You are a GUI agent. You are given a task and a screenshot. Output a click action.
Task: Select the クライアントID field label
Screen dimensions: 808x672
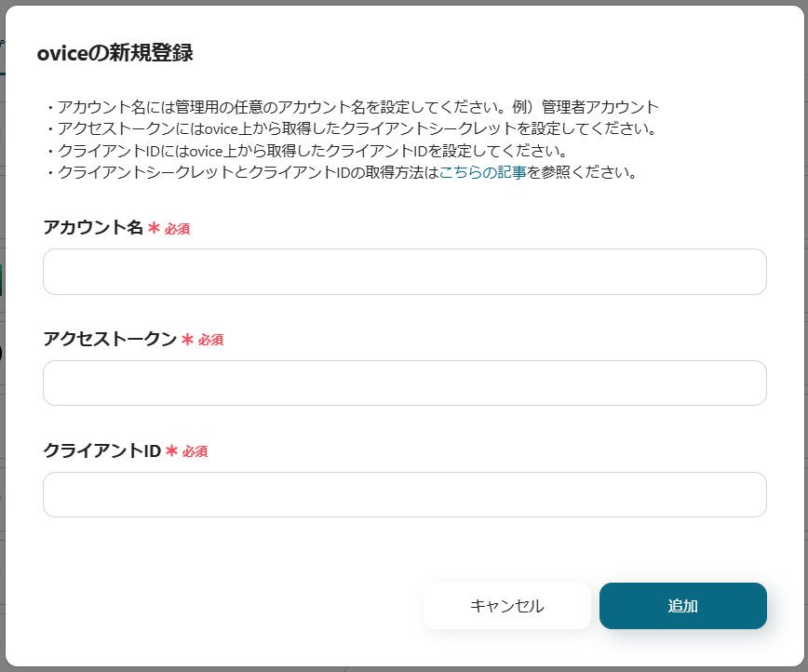coord(102,450)
